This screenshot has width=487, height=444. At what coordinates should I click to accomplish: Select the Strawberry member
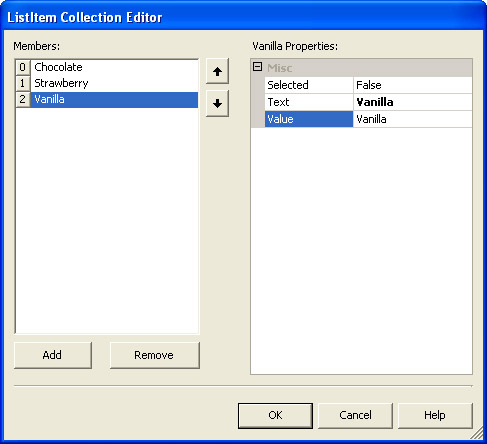[114, 83]
